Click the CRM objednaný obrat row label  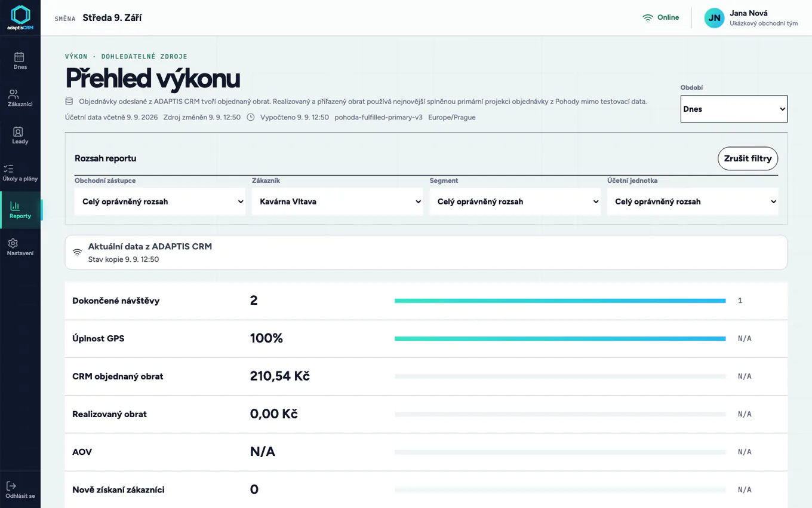(118, 377)
